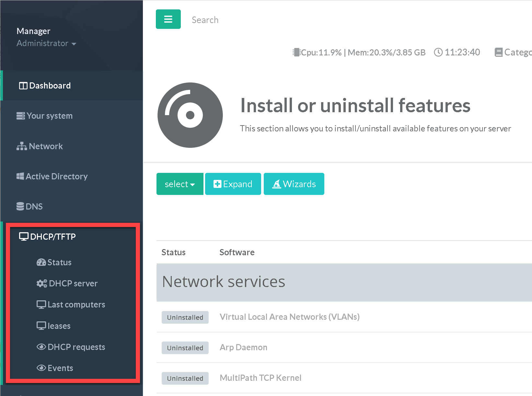Toggle the Uninstalled status for VLANs

[185, 317]
